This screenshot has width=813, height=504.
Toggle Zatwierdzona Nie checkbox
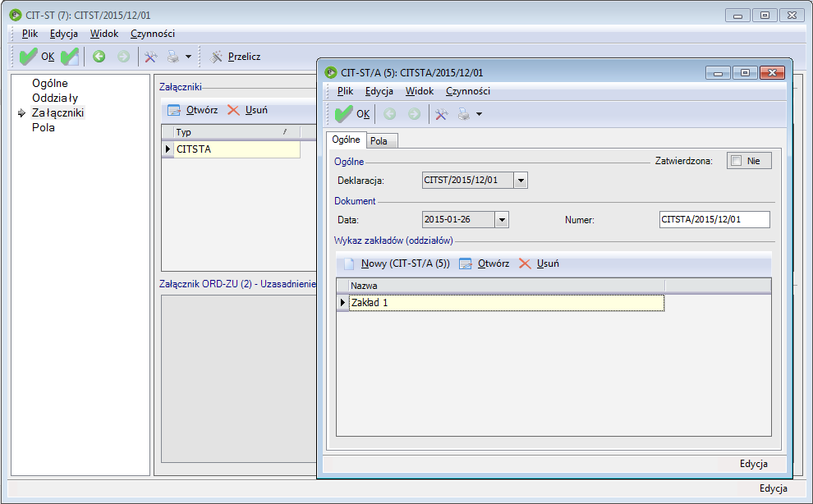click(x=737, y=161)
